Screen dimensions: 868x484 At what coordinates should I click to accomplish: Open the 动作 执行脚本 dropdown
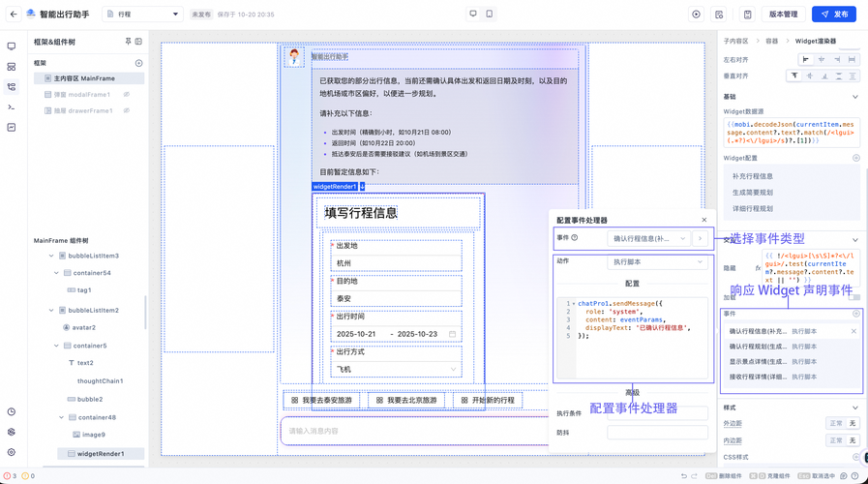tap(658, 262)
